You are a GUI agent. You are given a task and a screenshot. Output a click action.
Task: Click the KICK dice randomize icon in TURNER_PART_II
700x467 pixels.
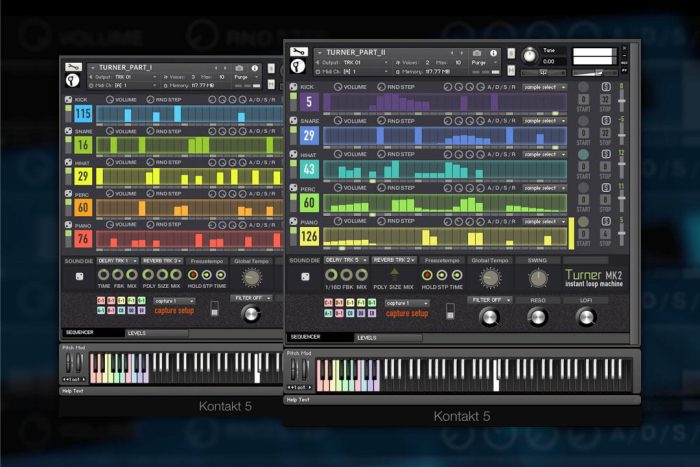293,87
